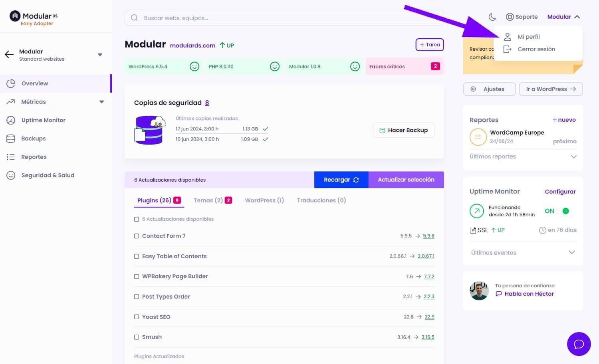Click the Mi perfil user icon
Image resolution: width=599 pixels, height=364 pixels.
pyautogui.click(x=508, y=37)
